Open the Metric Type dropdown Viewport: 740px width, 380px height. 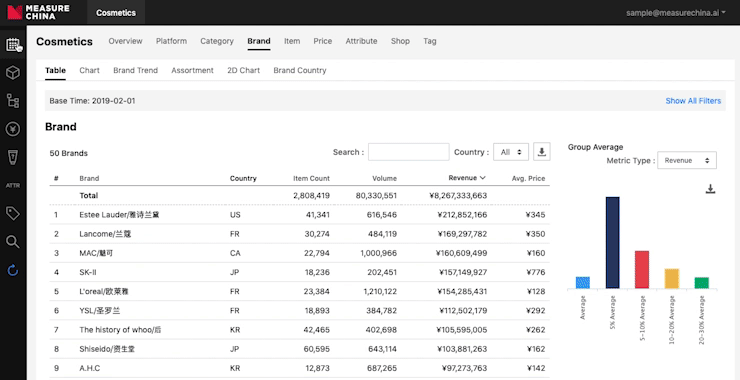tap(687, 160)
